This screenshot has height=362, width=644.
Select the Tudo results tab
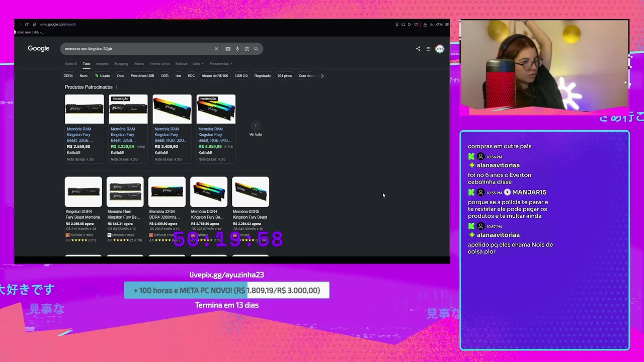pos(87,64)
